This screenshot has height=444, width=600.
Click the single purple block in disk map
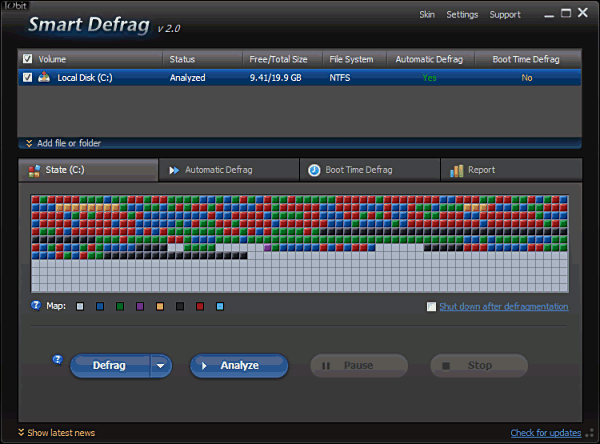tap(267, 248)
